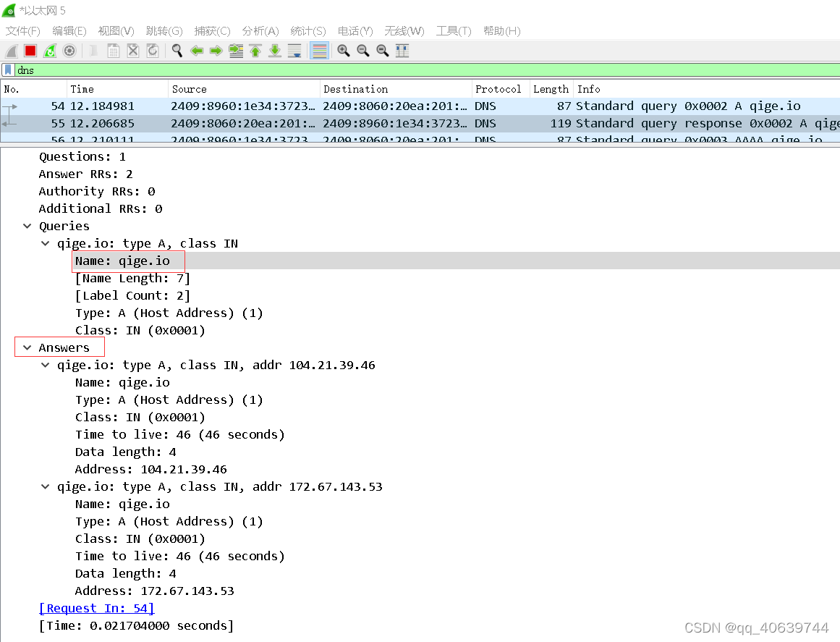The height and width of the screenshot is (642, 840).
Task: Select 'Additional RRs: 0' field
Action: click(101, 208)
